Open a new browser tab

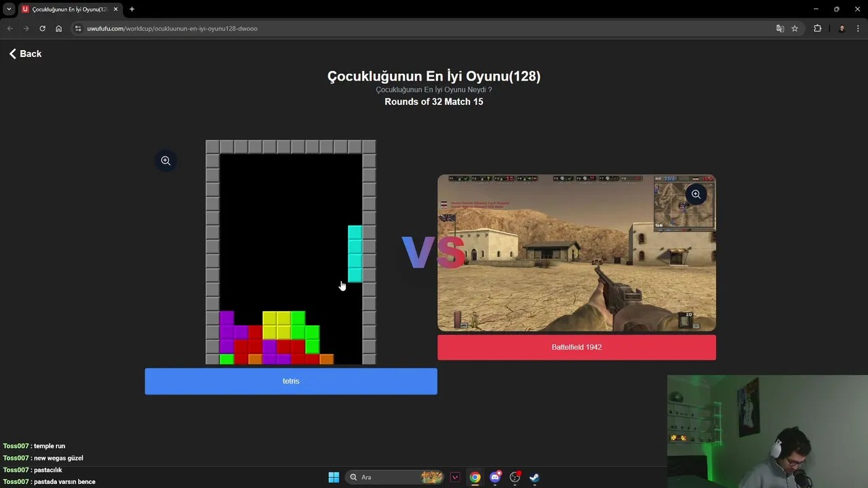132,9
